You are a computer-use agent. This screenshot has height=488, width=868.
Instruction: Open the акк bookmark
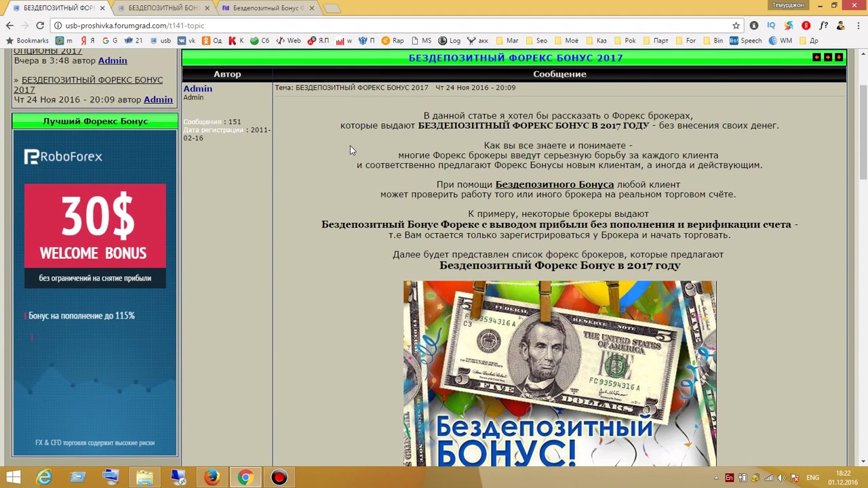[x=477, y=41]
